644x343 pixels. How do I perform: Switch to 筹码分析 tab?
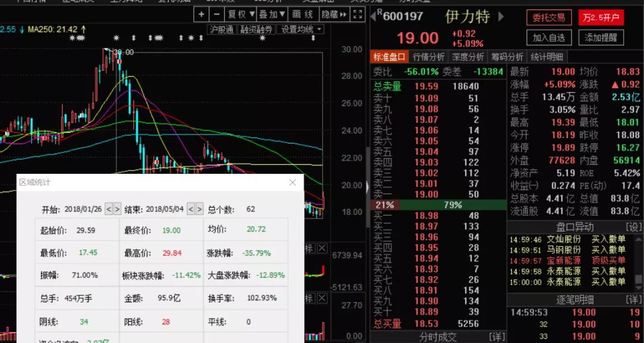pyautogui.click(x=507, y=57)
